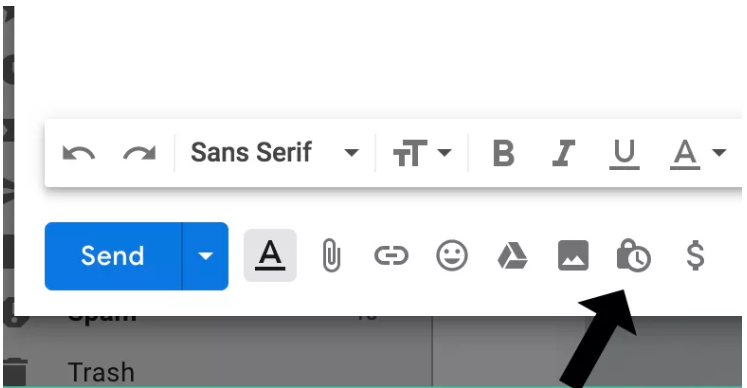
Task: Attach files with the paperclip icon
Action: [331, 256]
